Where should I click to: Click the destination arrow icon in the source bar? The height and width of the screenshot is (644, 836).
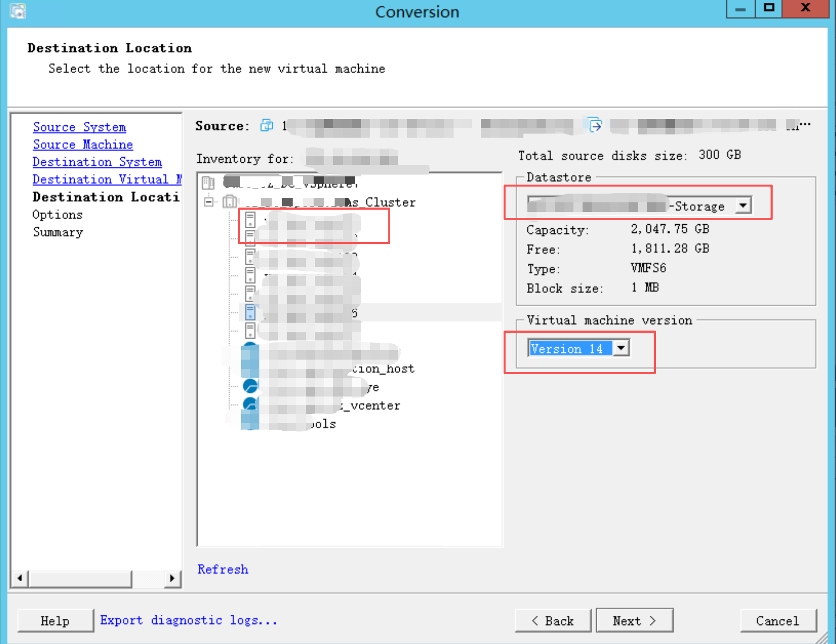pyautogui.click(x=595, y=124)
